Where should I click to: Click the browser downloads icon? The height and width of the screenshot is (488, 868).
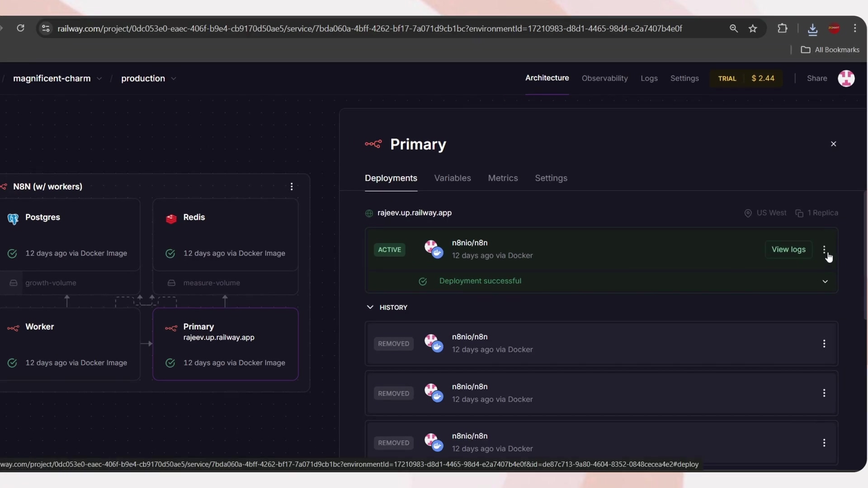(x=812, y=29)
